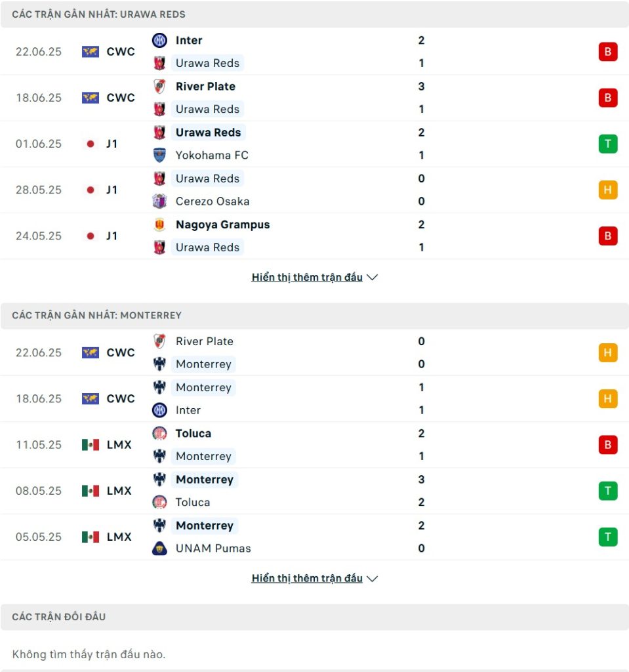Click the Cerezo Osaka team crest
The width and height of the screenshot is (629, 672).
click(x=159, y=201)
